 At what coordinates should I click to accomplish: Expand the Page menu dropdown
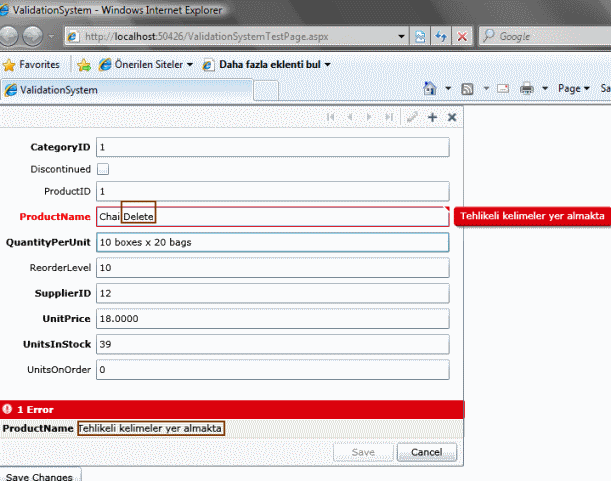click(x=573, y=89)
